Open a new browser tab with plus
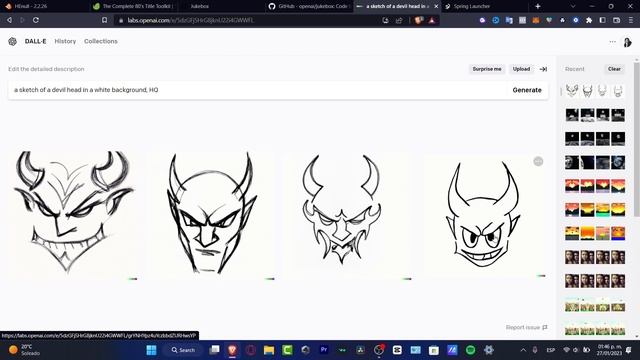The height and width of the screenshot is (360, 640). pos(538,6)
